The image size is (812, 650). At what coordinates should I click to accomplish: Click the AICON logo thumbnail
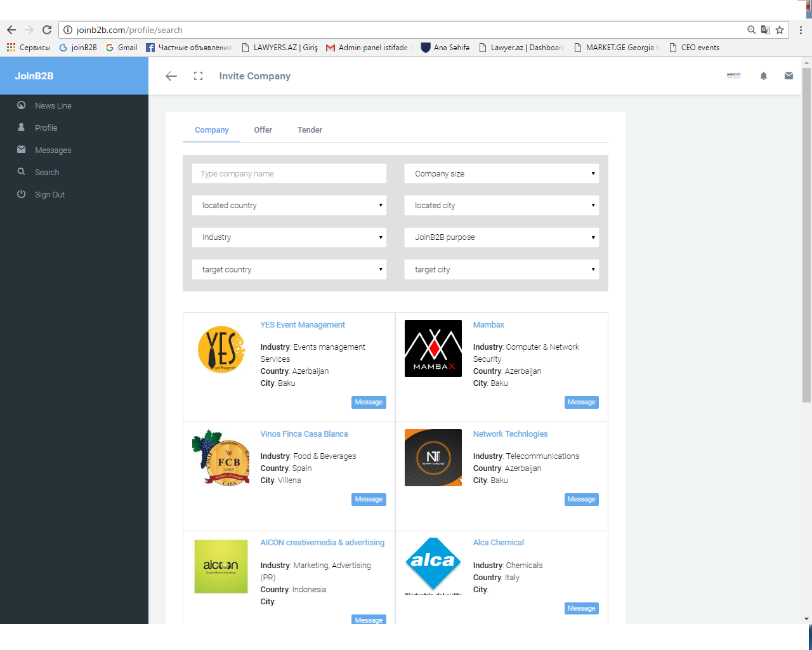pos(221,567)
